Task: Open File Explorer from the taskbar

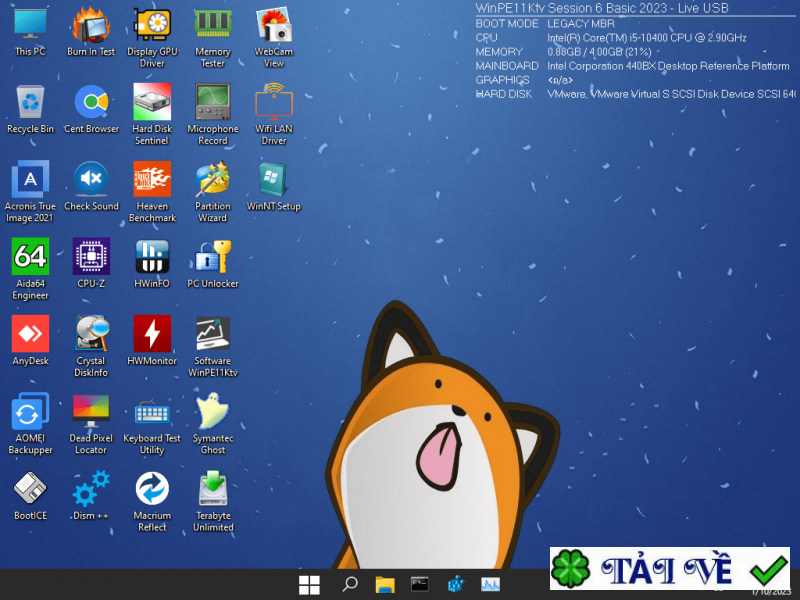Action: point(383,583)
